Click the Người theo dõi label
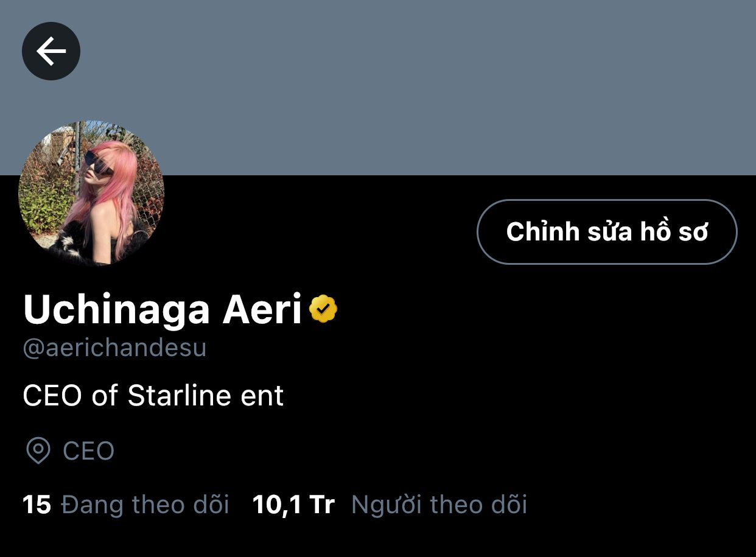 (439, 505)
